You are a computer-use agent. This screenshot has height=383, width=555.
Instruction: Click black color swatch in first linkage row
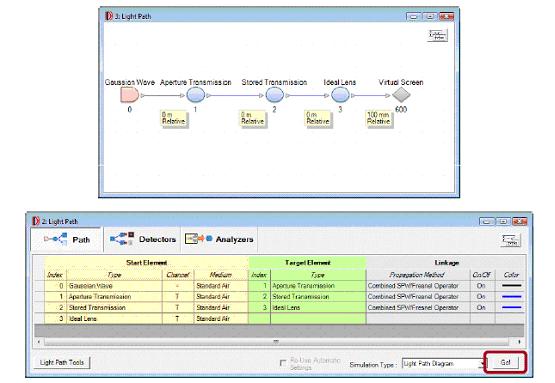[511, 286]
